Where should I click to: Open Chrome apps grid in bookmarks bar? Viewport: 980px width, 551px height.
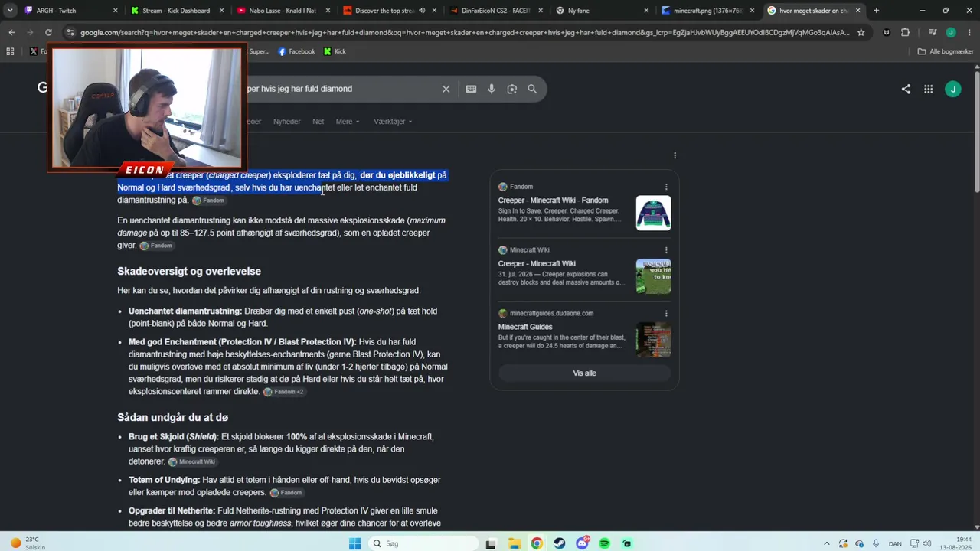(x=10, y=51)
